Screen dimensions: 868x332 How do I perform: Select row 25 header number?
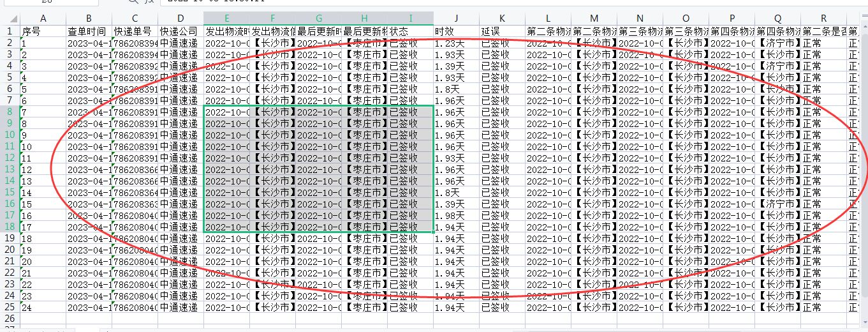click(x=10, y=307)
